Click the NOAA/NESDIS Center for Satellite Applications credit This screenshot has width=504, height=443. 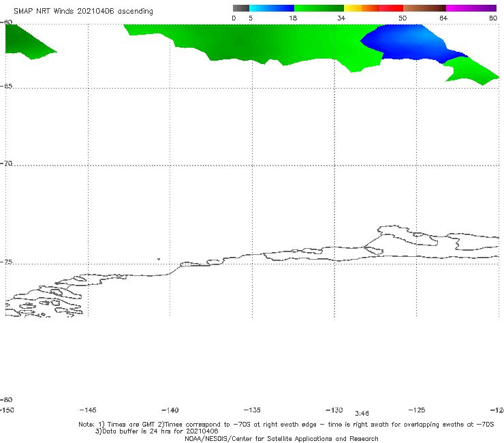click(281, 438)
